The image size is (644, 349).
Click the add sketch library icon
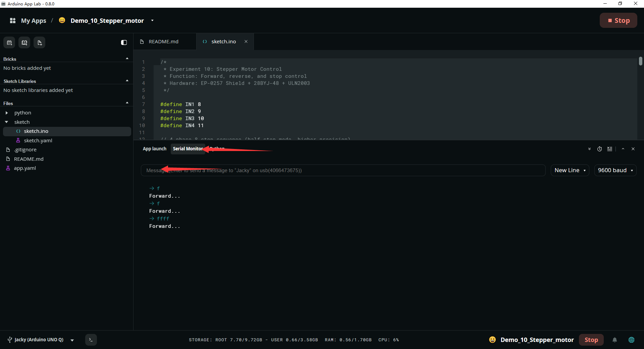(x=24, y=43)
